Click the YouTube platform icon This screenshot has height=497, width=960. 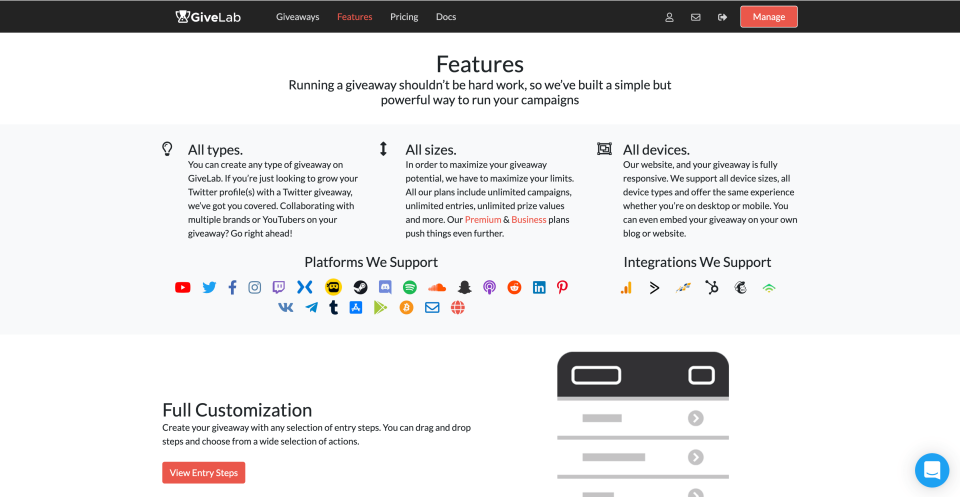tap(182, 287)
